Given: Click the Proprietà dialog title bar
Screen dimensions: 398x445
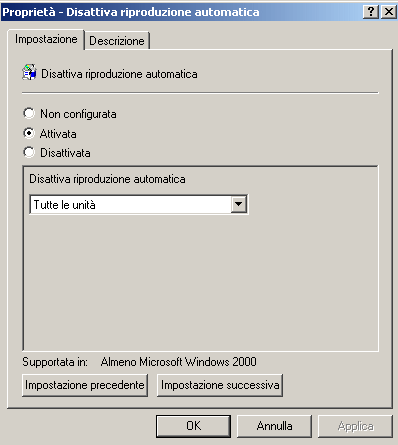Looking at the screenshot, I should (182, 12).
